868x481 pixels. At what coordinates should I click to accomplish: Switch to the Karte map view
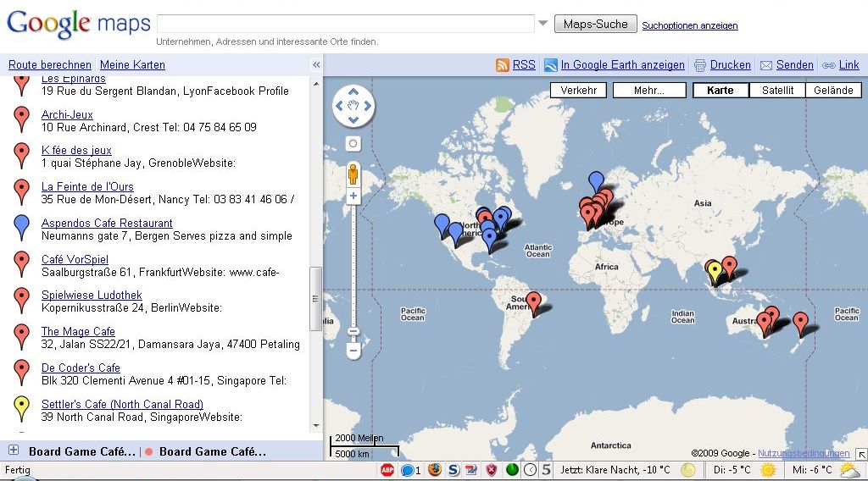point(721,90)
